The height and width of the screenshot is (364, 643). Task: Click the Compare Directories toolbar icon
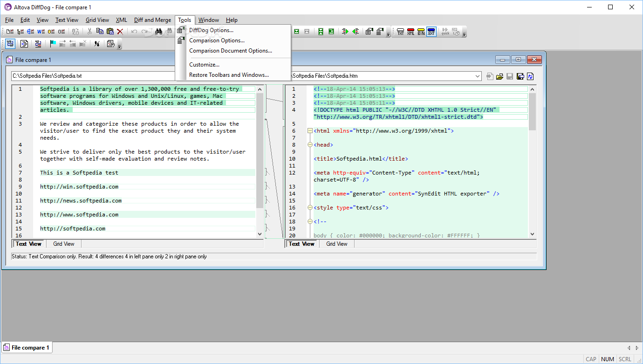tap(21, 32)
